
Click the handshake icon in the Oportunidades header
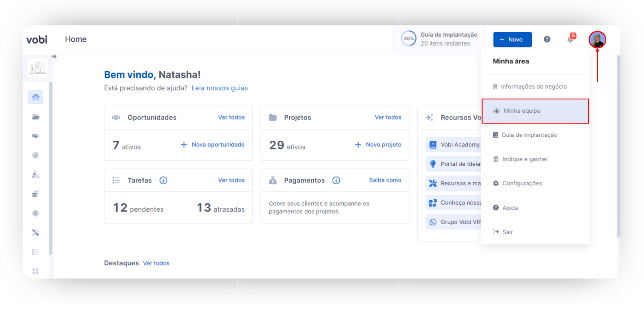[116, 118]
